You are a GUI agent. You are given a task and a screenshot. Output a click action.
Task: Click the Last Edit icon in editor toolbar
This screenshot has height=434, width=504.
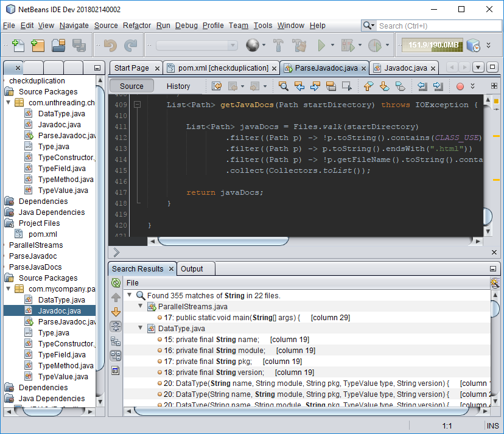click(x=217, y=86)
